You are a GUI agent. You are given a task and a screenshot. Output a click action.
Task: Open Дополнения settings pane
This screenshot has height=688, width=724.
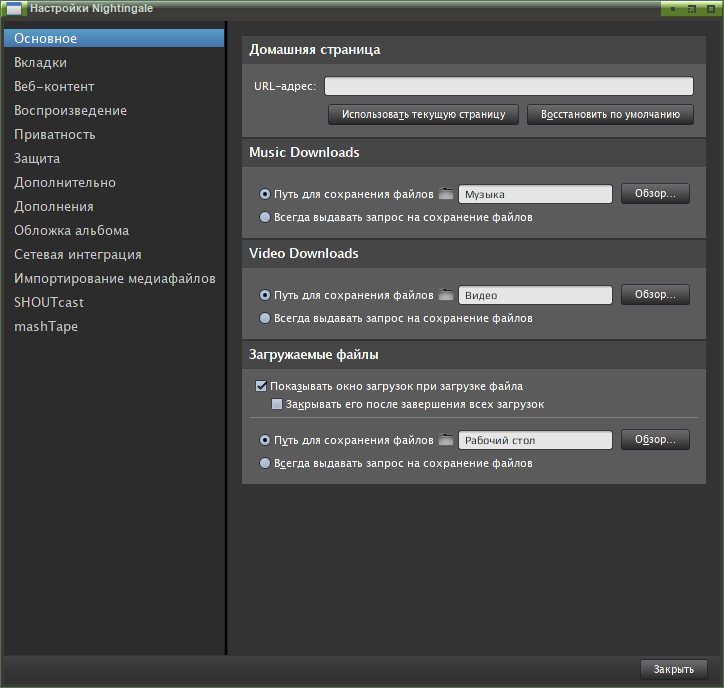tap(114, 206)
